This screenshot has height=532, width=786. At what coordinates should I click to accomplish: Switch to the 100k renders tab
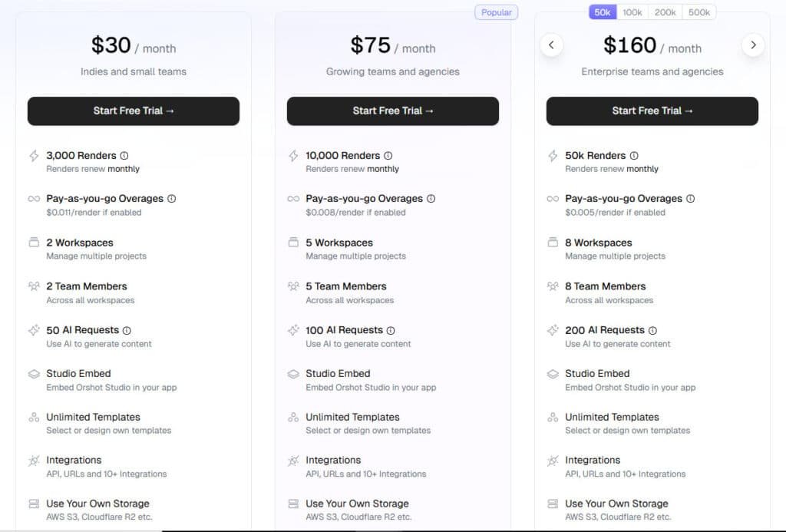click(x=633, y=12)
